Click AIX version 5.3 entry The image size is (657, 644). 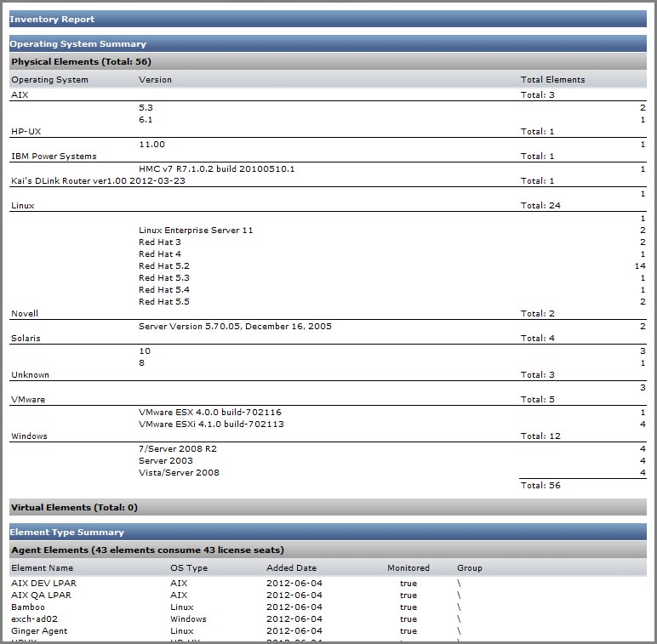pyautogui.click(x=146, y=107)
